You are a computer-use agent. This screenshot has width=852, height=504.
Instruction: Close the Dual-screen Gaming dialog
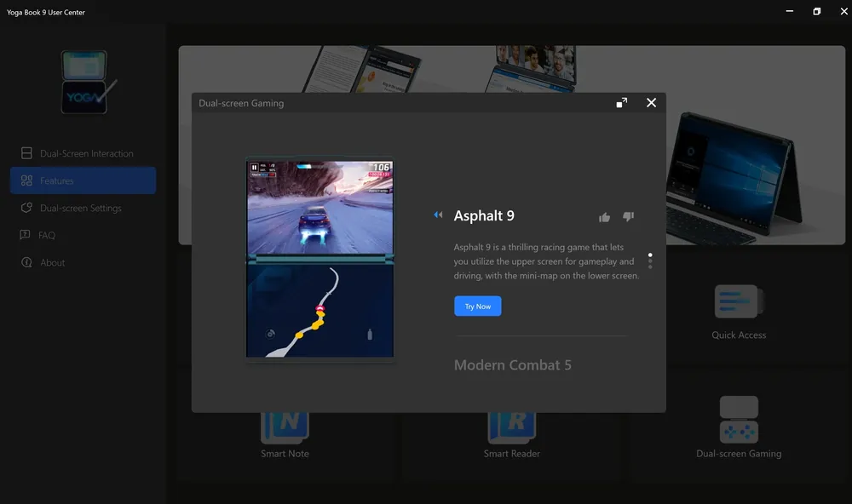651,103
